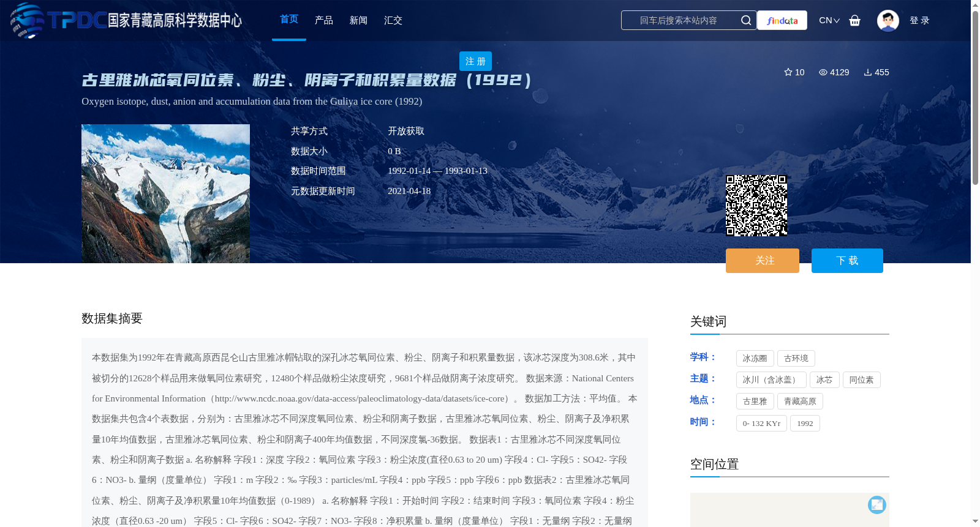This screenshot has width=980, height=527.
Task: Select the 1992 time tag
Action: coord(805,424)
